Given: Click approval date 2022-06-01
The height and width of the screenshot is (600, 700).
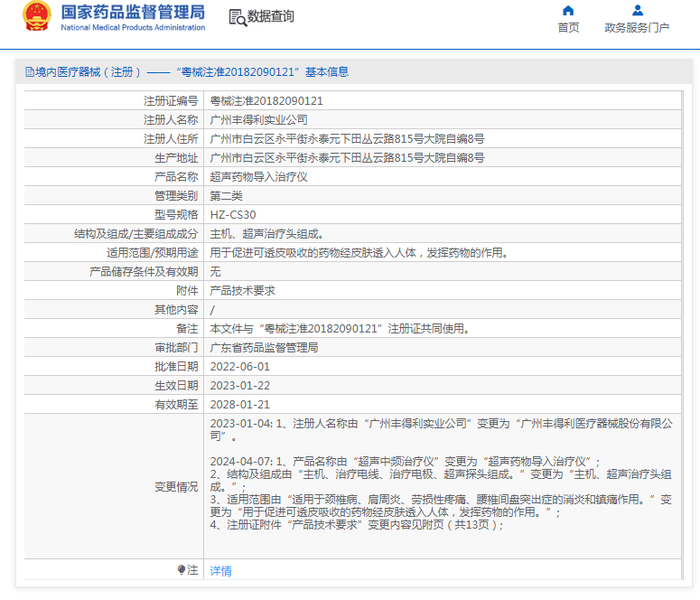Looking at the screenshot, I should pos(240,367).
